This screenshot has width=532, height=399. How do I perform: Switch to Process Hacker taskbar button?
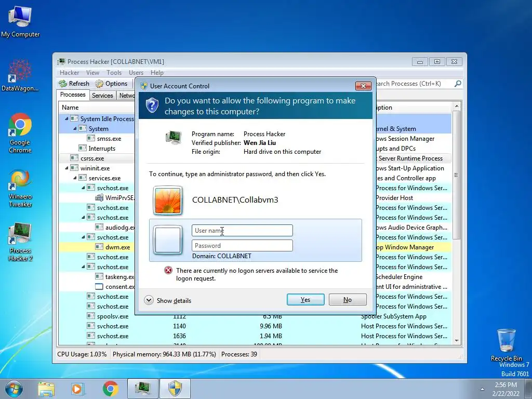tap(143, 389)
